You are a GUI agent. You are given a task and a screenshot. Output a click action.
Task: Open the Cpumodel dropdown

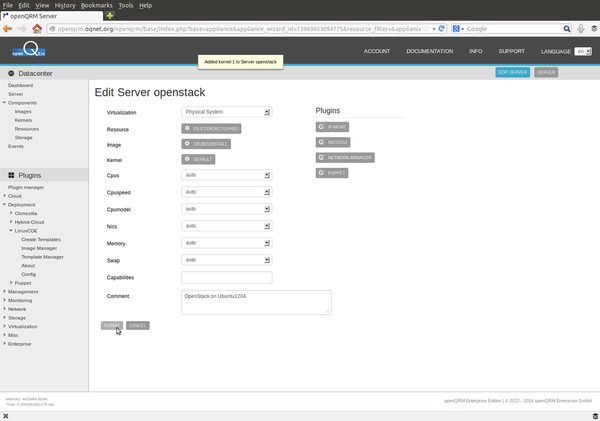coord(227,209)
